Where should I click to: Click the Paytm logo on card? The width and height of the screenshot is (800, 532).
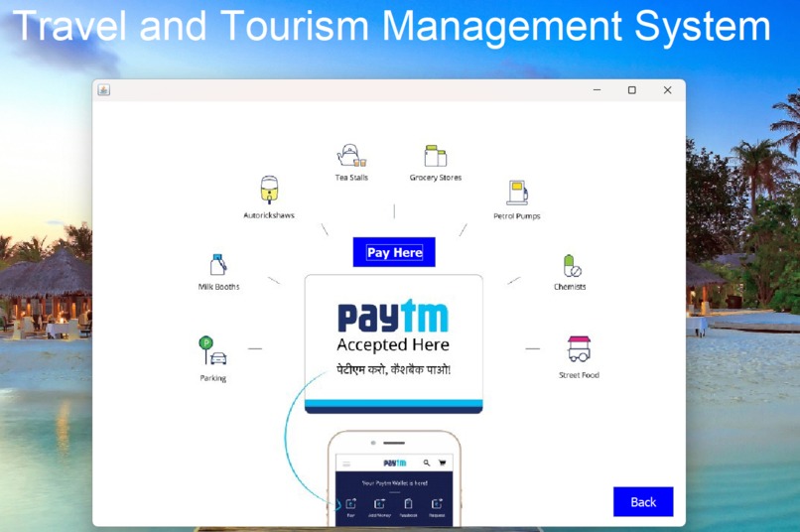(x=393, y=316)
